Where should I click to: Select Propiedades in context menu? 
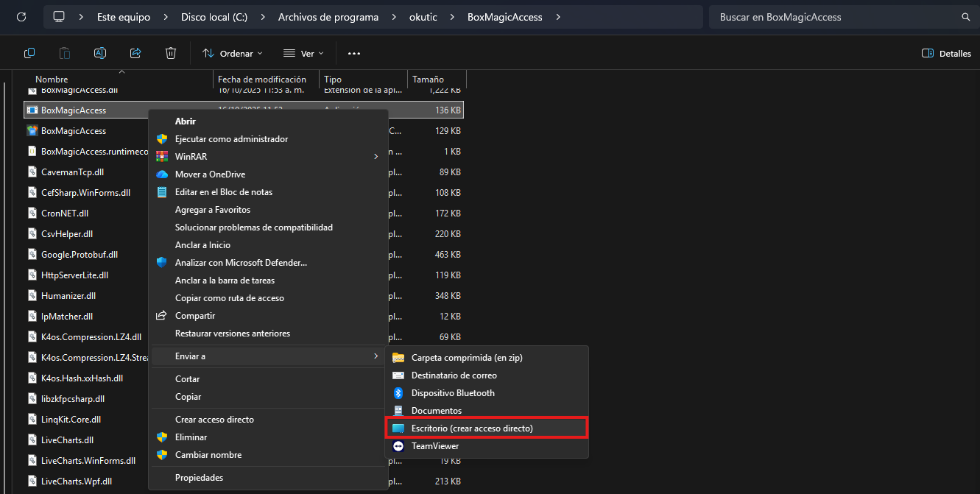click(199, 478)
